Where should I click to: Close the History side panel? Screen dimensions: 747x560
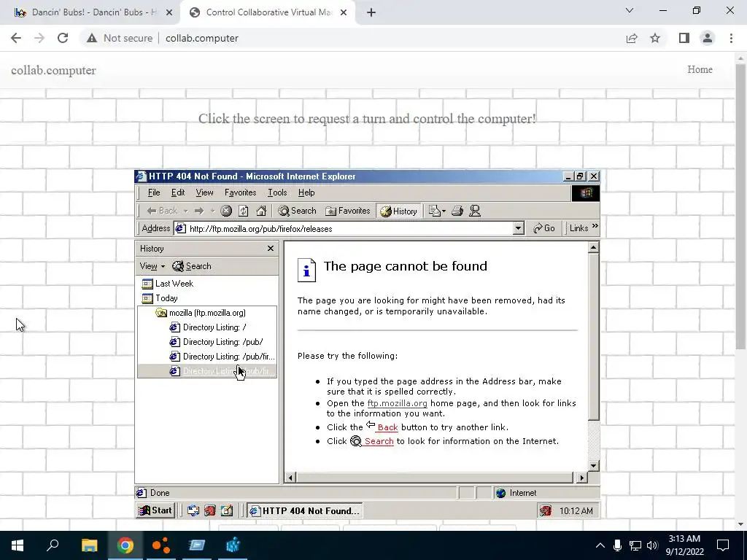[271, 249]
